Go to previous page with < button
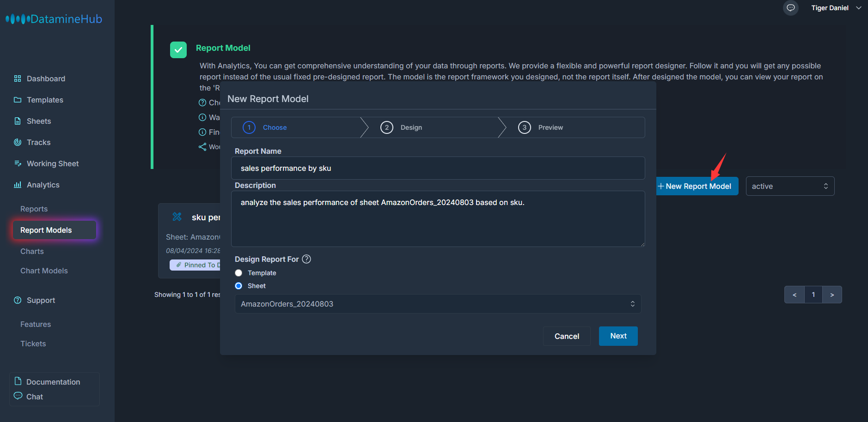Screen dimensions: 868x422 [795, 295]
